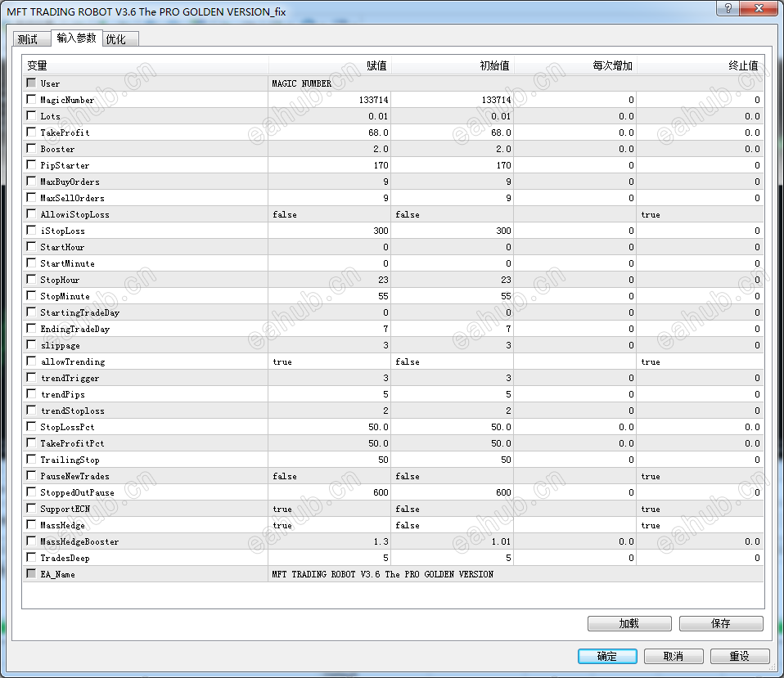Click the SupportECN 赋值 true cell
The height and width of the screenshot is (678, 784).
(330, 510)
